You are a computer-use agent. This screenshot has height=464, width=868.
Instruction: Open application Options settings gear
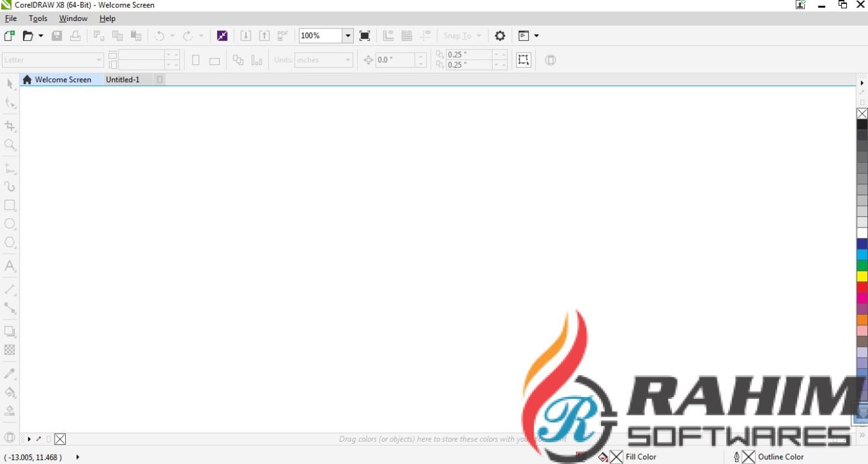(500, 35)
